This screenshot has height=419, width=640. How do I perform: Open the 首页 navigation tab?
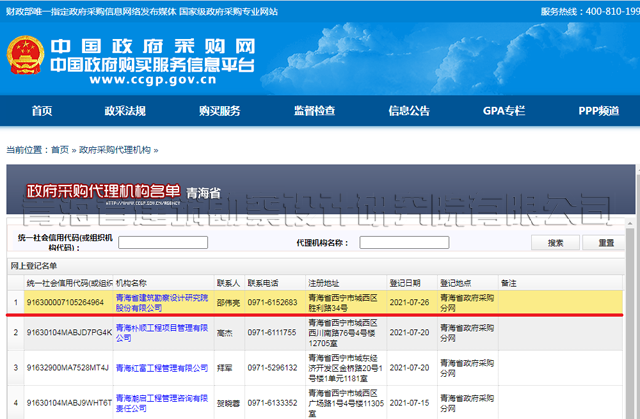[x=42, y=110]
